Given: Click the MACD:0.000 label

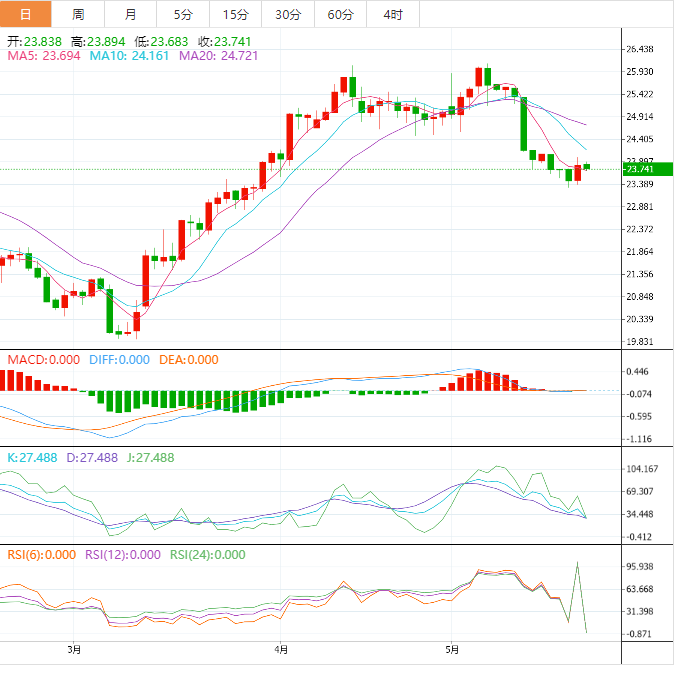Looking at the screenshot, I should tap(44, 360).
